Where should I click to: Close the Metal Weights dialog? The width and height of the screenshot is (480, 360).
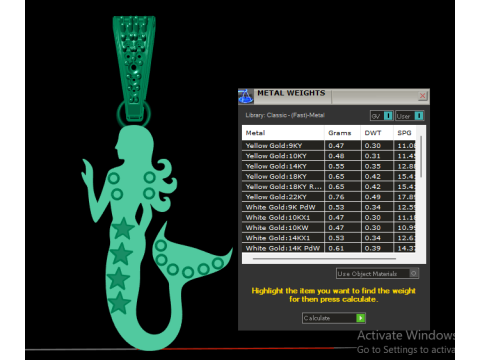[x=422, y=96]
